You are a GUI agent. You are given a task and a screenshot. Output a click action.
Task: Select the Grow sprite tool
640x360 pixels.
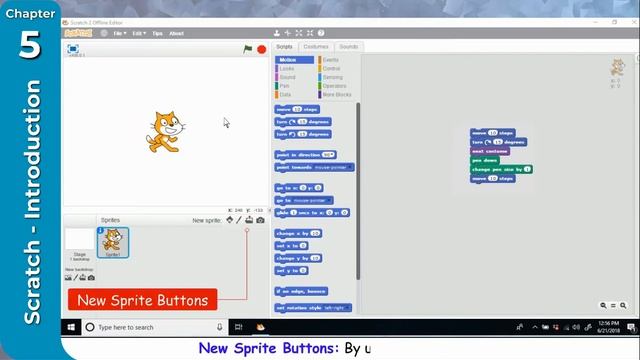(x=299, y=33)
